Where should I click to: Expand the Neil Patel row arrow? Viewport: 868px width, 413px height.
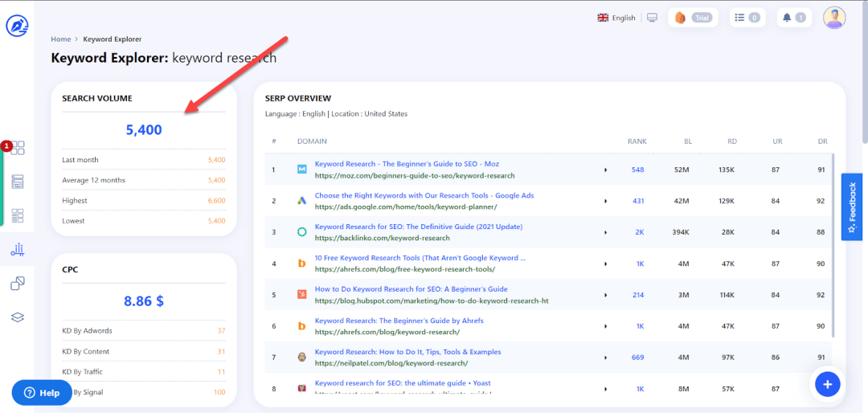tap(605, 357)
